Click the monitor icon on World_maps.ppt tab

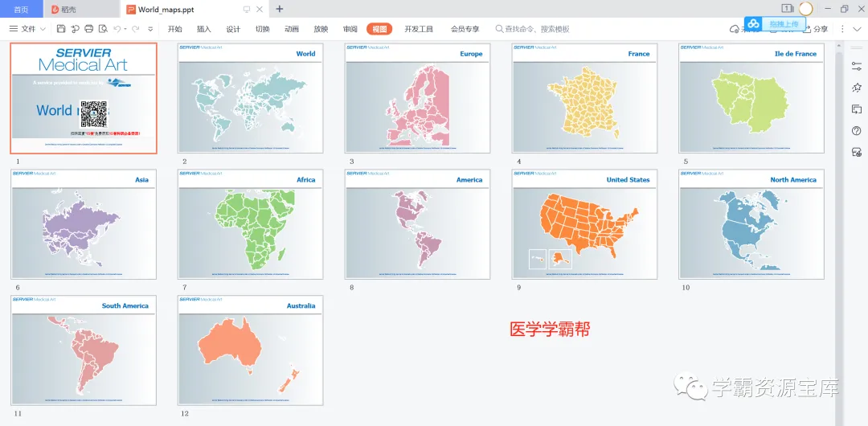pos(247,10)
